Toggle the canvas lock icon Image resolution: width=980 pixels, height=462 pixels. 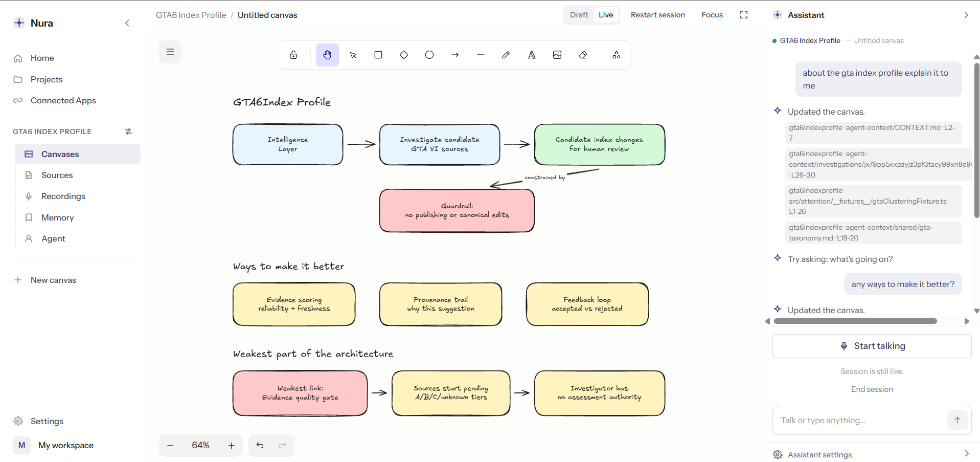(293, 55)
